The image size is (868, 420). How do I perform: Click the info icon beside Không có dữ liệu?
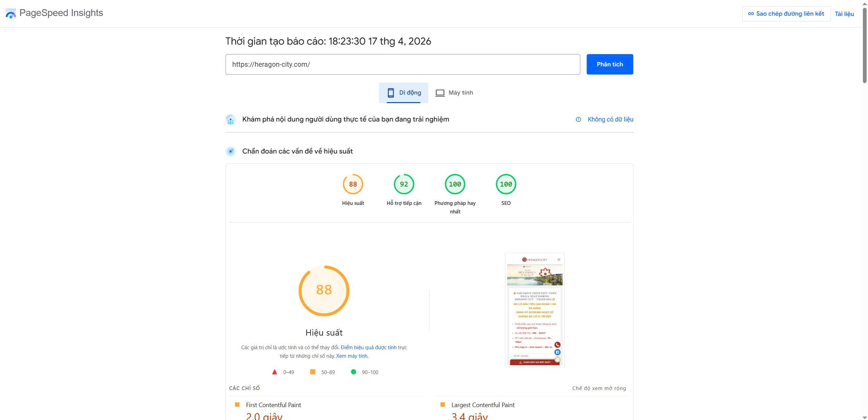[578, 119]
